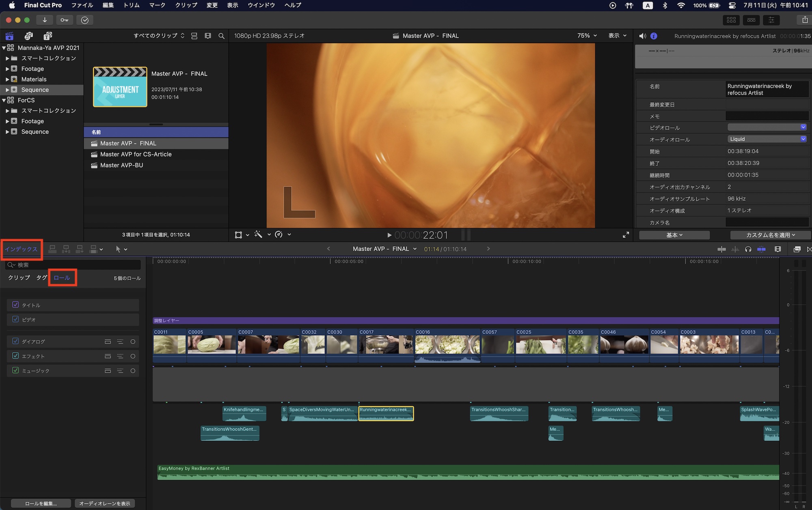Click the オーディオレーンを表示 button
Viewport: 812px width, 510px height.
105,504
